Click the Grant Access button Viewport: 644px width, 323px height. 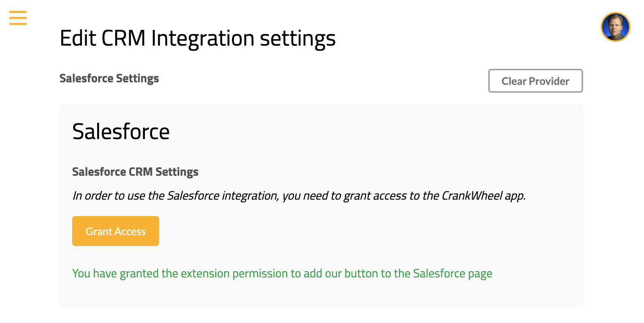click(x=115, y=231)
